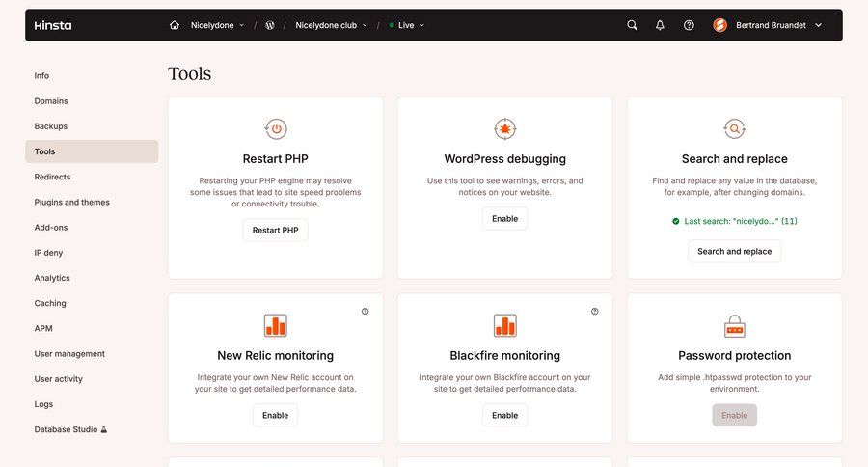Click "Add simple .htpasswd protection" description

(x=735, y=383)
